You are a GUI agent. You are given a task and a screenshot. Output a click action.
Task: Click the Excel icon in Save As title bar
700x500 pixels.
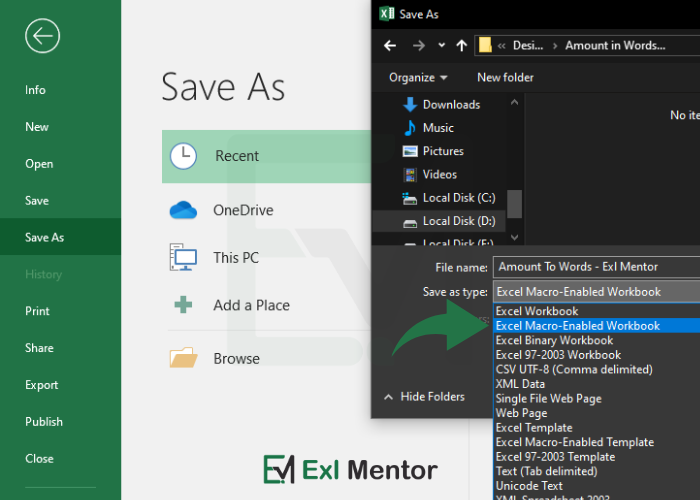click(x=387, y=14)
